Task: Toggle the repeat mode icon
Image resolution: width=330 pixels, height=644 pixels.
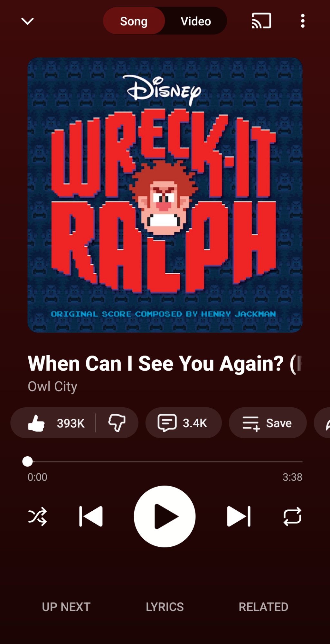Action: point(292,516)
